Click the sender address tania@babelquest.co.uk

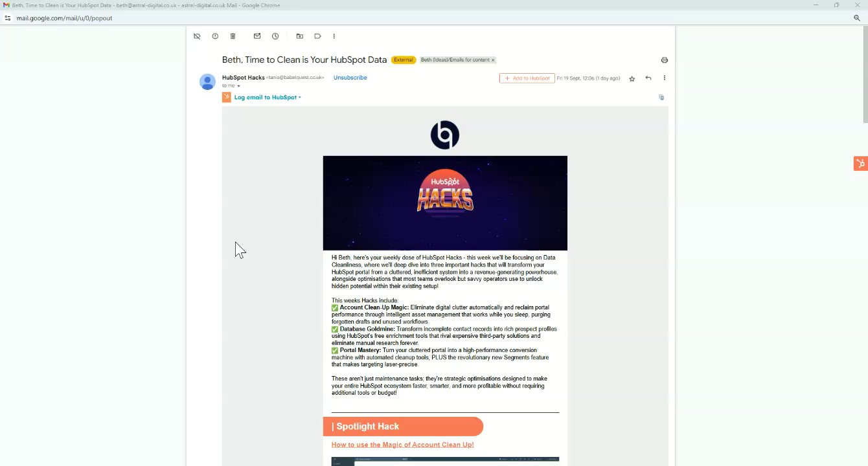[x=295, y=78]
